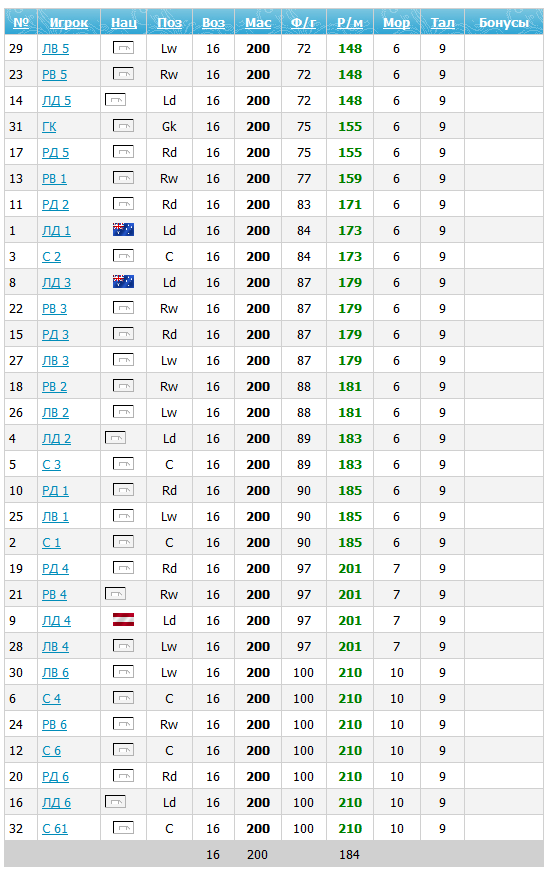Click blank nationality flag of ГК row

click(124, 126)
